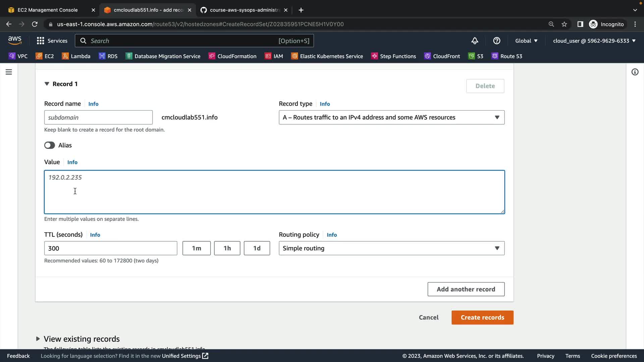Switch to the GitHub course-aws-sysops tab

click(244, 10)
